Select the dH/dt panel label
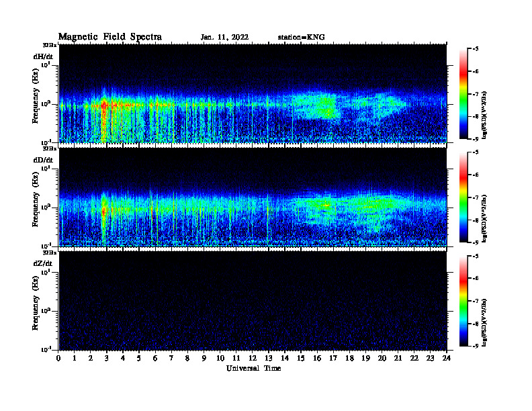The height and width of the screenshot is (411, 532). pos(43,56)
